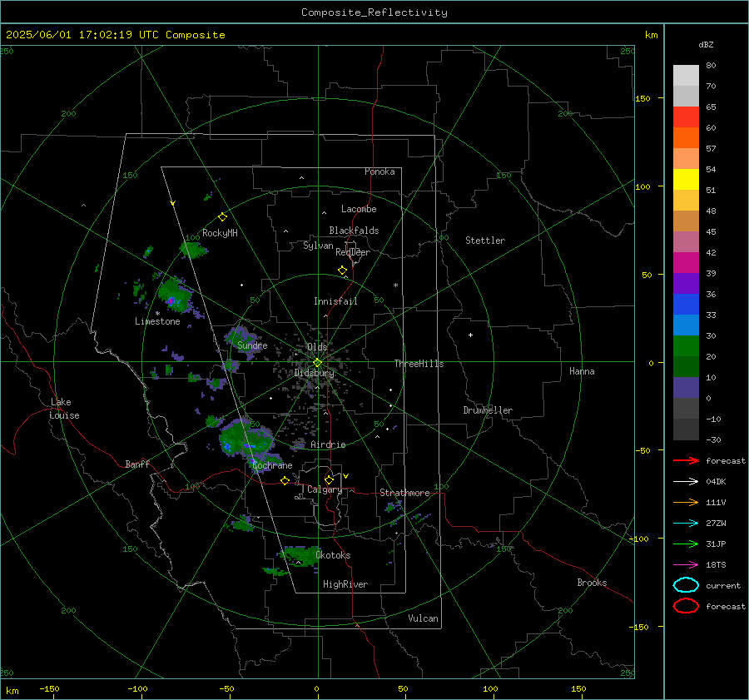Click the magenta storm core near Limestone

(171, 301)
